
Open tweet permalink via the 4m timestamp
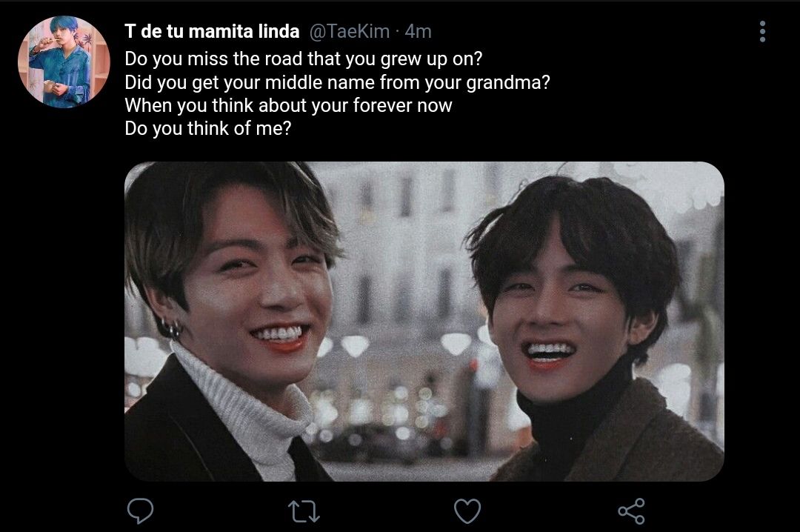tap(418, 32)
